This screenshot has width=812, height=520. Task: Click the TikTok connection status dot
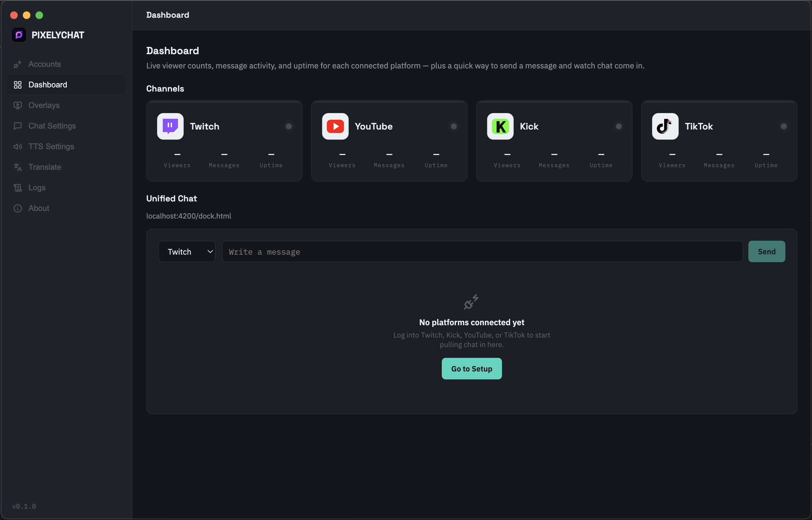pos(784,126)
